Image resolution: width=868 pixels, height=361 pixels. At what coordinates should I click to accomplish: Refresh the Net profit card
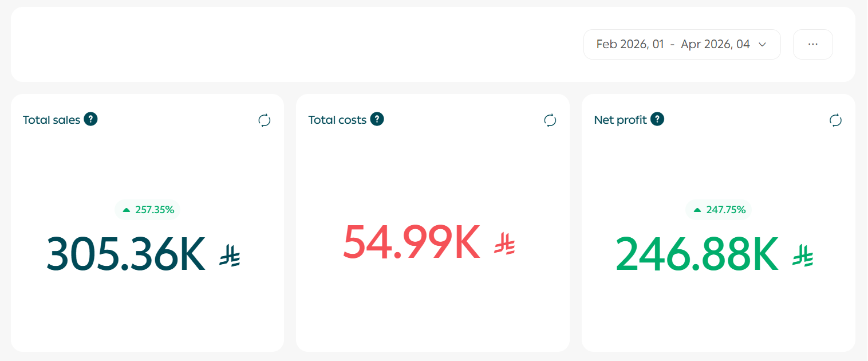835,120
